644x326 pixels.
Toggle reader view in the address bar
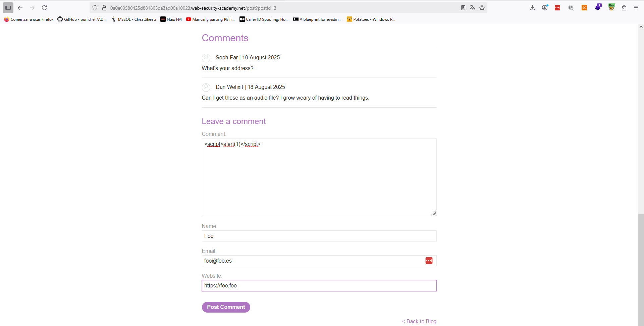(x=463, y=8)
